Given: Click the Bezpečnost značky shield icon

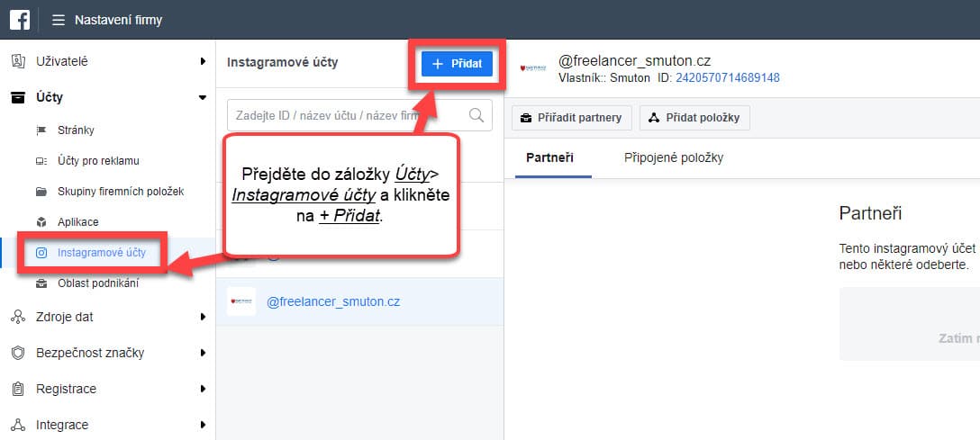Looking at the screenshot, I should pyautogui.click(x=18, y=354).
